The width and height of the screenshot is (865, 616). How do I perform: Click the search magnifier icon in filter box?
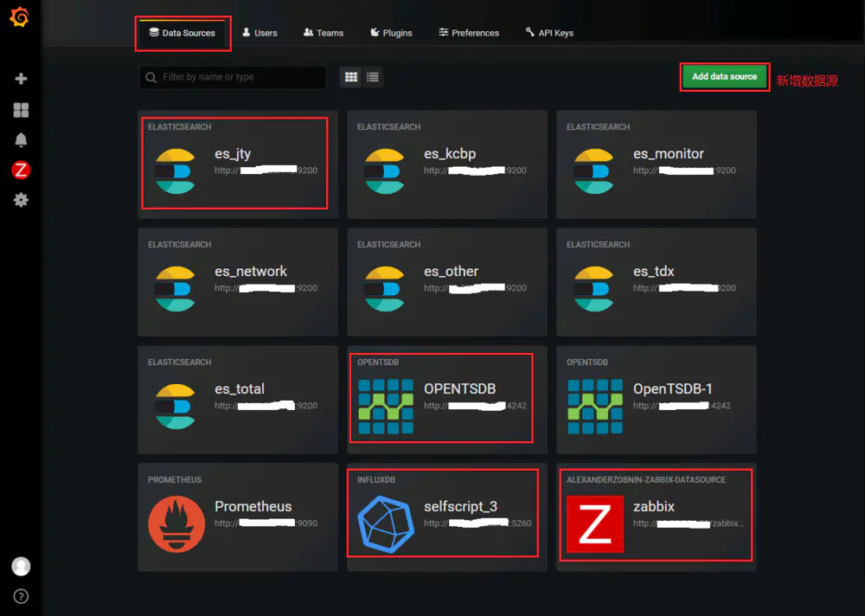151,78
